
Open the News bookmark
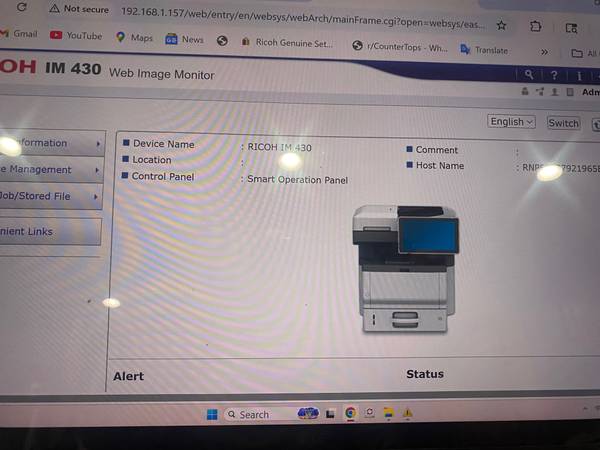184,39
